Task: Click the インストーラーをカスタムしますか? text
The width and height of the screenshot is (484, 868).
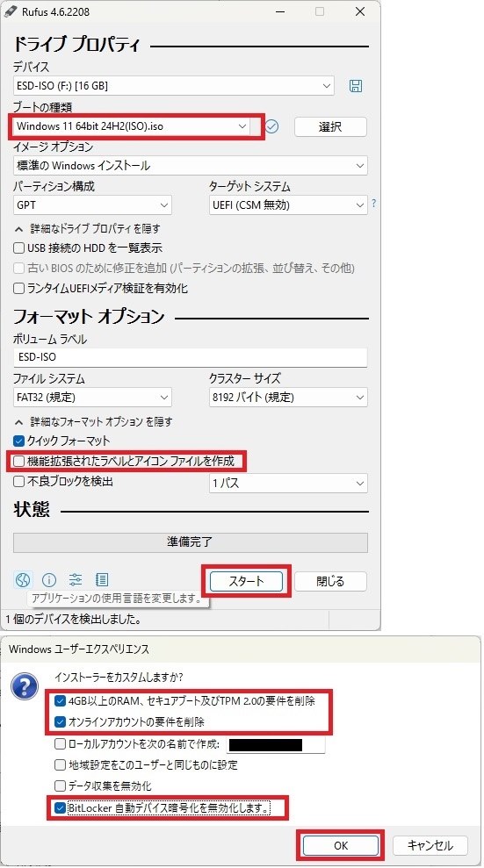Action: click(119, 677)
